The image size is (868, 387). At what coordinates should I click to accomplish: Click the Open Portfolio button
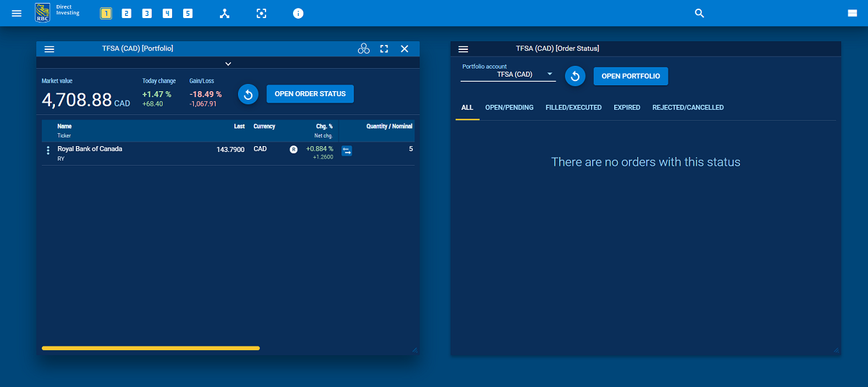631,76
